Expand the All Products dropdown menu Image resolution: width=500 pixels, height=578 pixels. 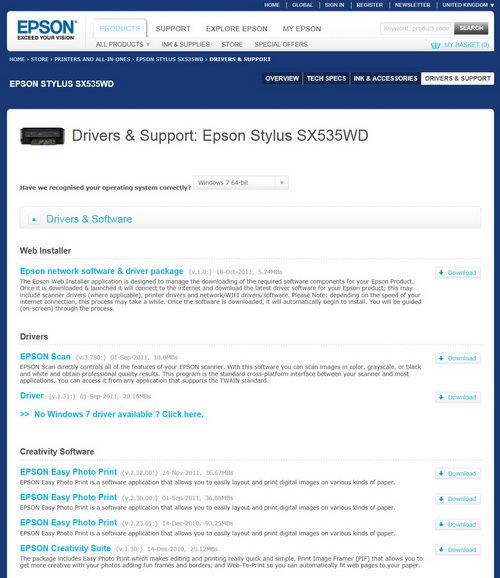pos(122,44)
